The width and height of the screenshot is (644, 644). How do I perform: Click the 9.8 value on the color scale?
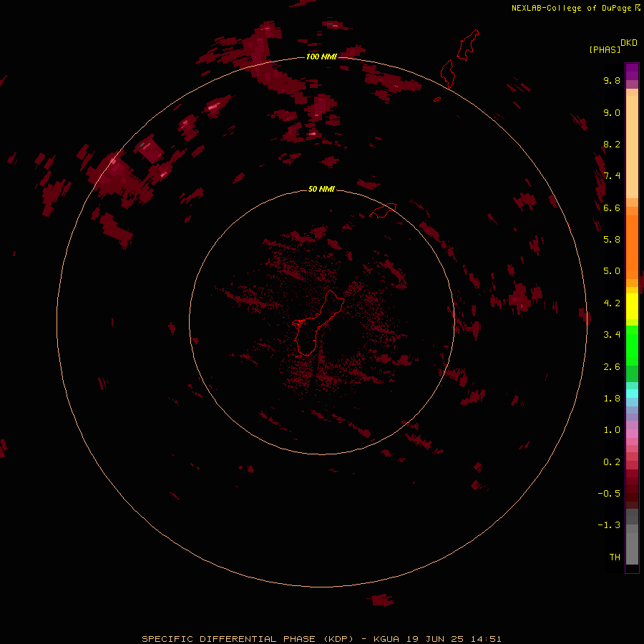612,80
